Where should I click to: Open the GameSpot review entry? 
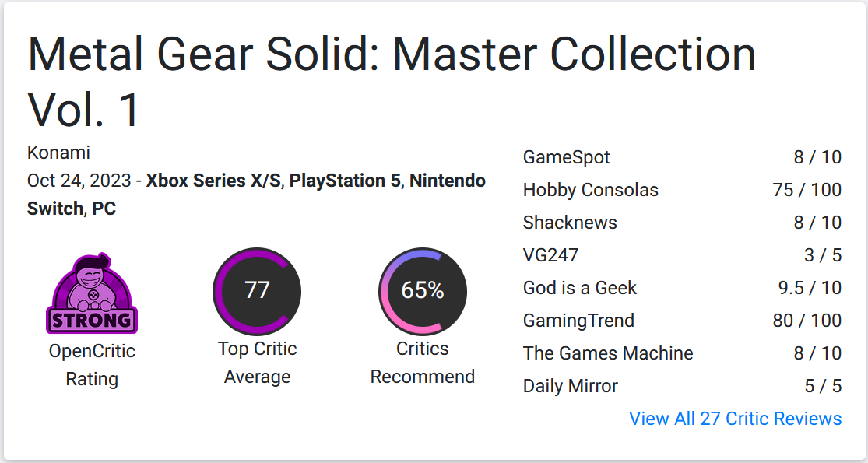coord(682,157)
